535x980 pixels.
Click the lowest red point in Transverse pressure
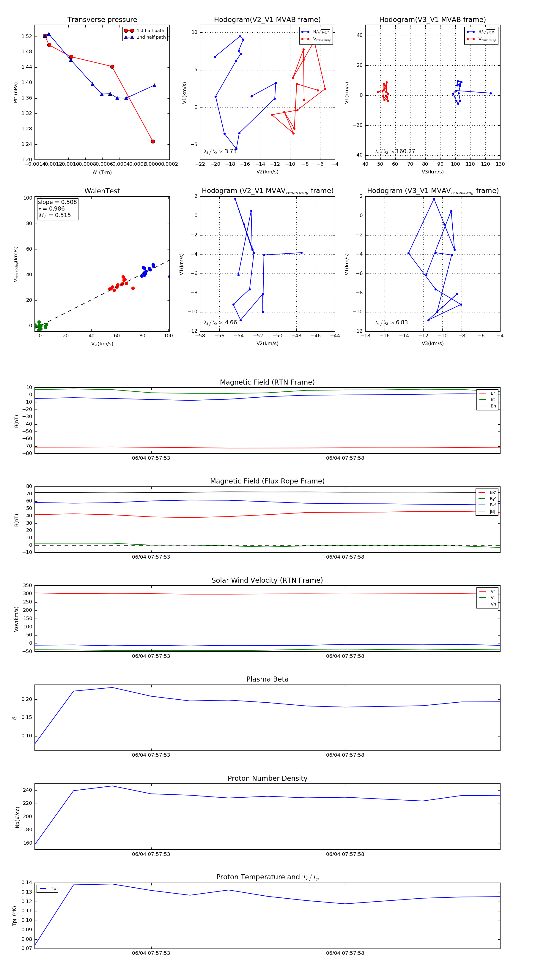click(x=153, y=142)
